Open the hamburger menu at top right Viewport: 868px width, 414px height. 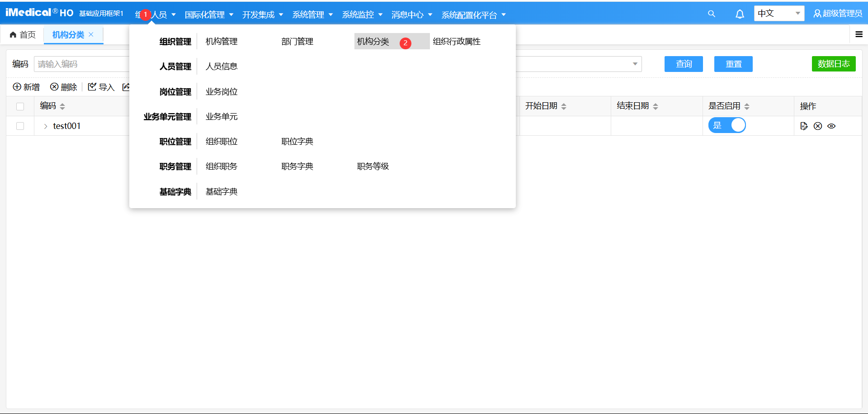859,34
